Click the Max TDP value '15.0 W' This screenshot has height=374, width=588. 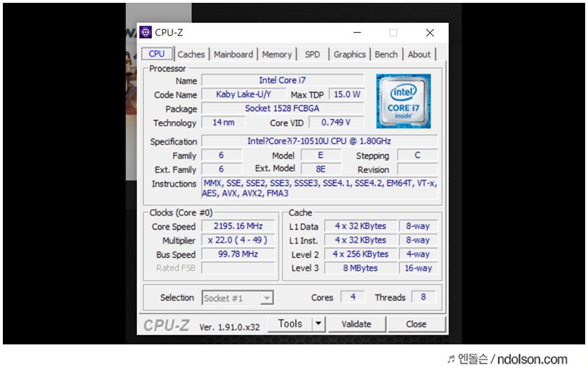click(347, 94)
